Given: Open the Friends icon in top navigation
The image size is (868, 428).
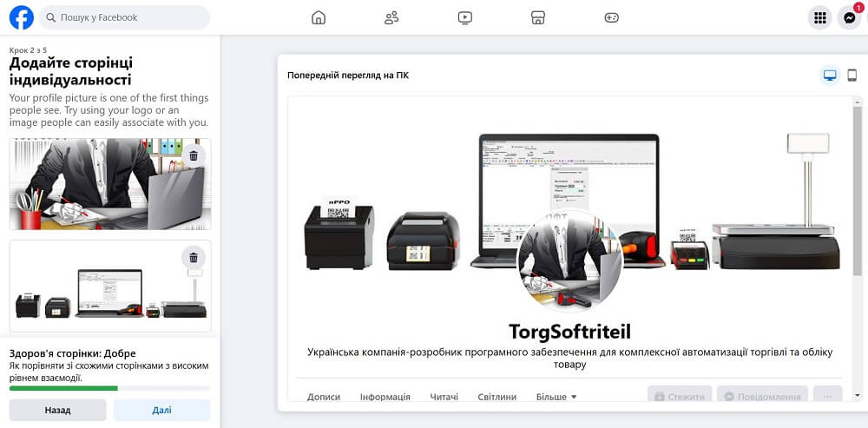Looking at the screenshot, I should pos(391,17).
